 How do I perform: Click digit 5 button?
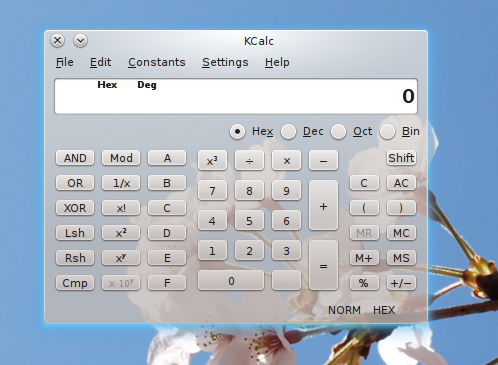coord(249,220)
